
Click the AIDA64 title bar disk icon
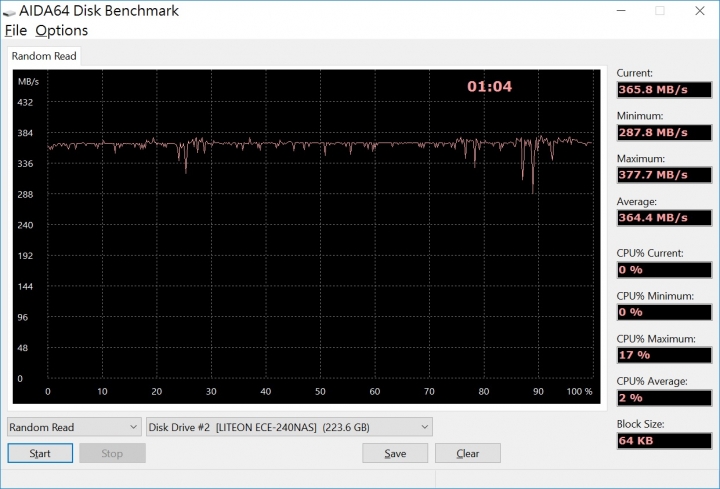coord(9,12)
